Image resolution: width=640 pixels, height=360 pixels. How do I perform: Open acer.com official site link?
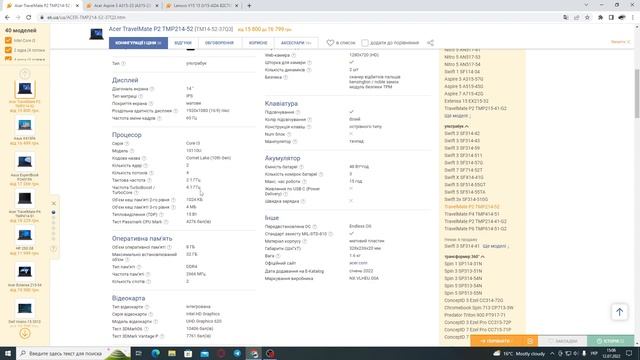point(358,263)
